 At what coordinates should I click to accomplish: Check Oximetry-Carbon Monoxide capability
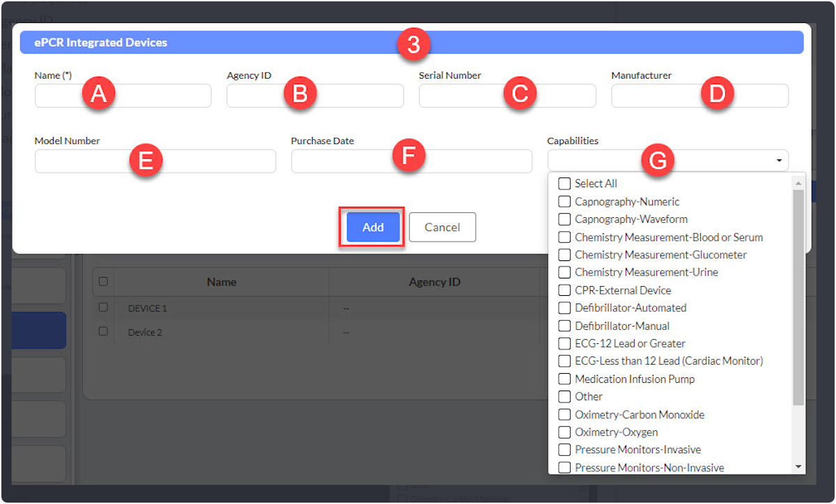tap(564, 415)
